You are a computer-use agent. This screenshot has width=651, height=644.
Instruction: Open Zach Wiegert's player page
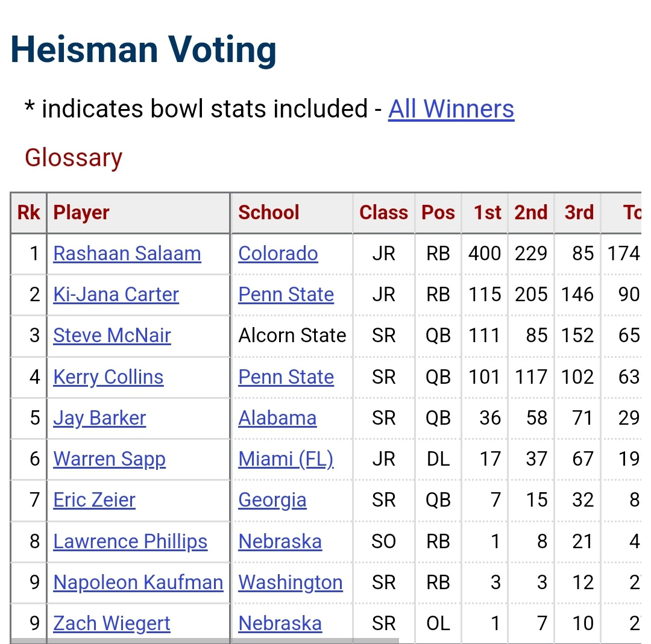[x=112, y=624]
